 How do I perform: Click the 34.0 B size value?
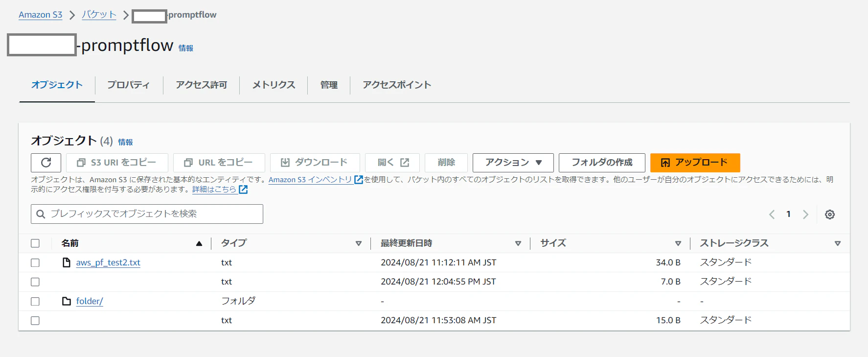coord(668,262)
